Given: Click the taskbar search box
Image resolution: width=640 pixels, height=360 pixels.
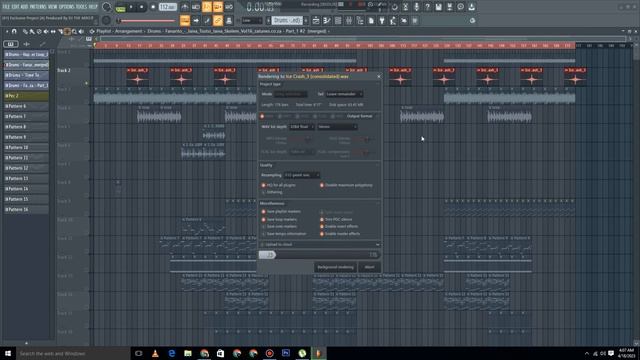Looking at the screenshot, I should (x=73, y=353).
